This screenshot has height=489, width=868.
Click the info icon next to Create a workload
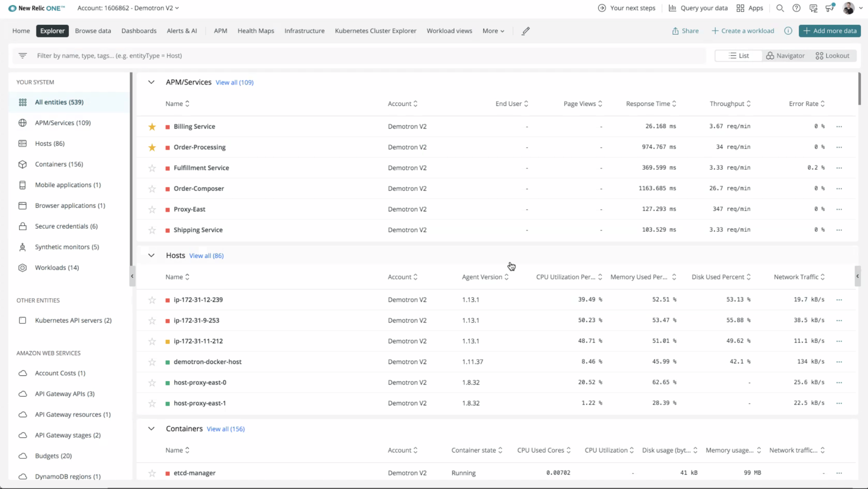tap(788, 31)
